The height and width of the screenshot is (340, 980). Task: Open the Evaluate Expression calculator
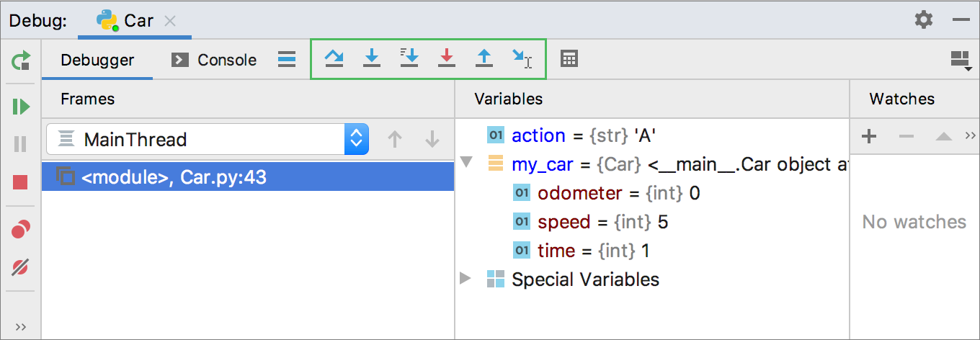(x=569, y=59)
